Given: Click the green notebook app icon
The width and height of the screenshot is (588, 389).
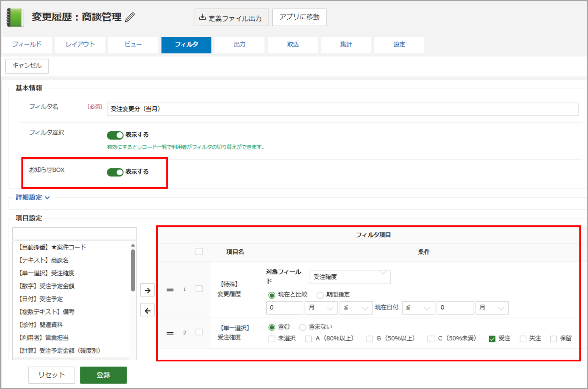Looking at the screenshot, I should pos(15,17).
